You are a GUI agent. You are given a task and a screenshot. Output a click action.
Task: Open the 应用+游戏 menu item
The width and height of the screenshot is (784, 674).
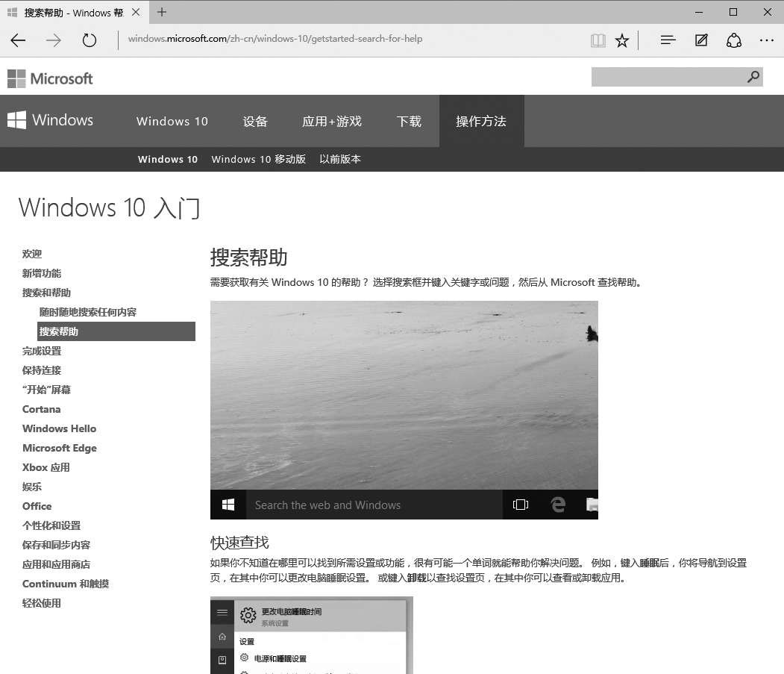[331, 121]
